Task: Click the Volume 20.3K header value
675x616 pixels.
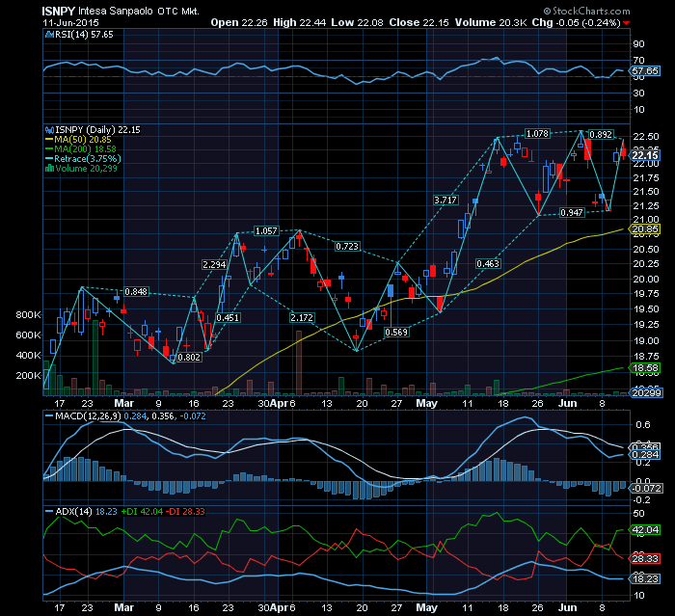Action: tap(491, 22)
